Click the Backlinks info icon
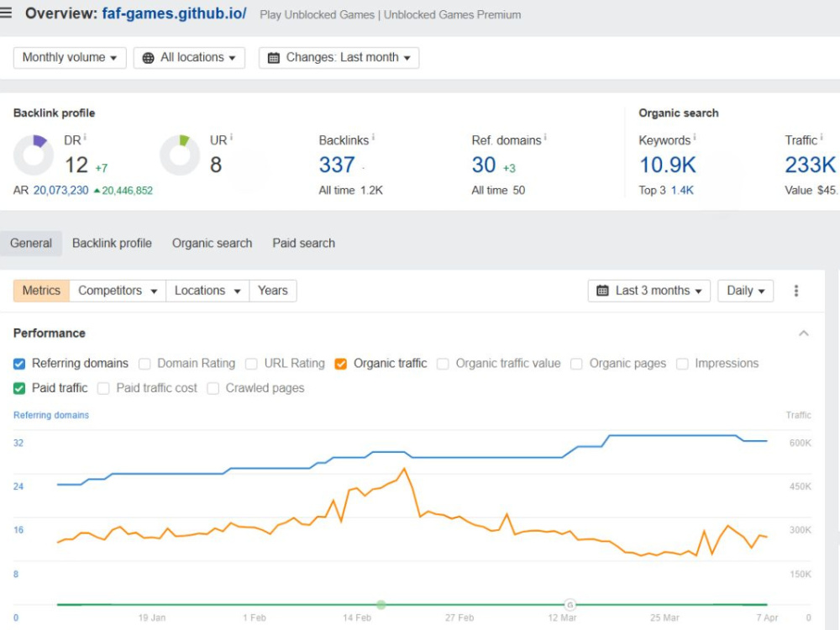Viewport: 840px width, 630px height. 374,138
